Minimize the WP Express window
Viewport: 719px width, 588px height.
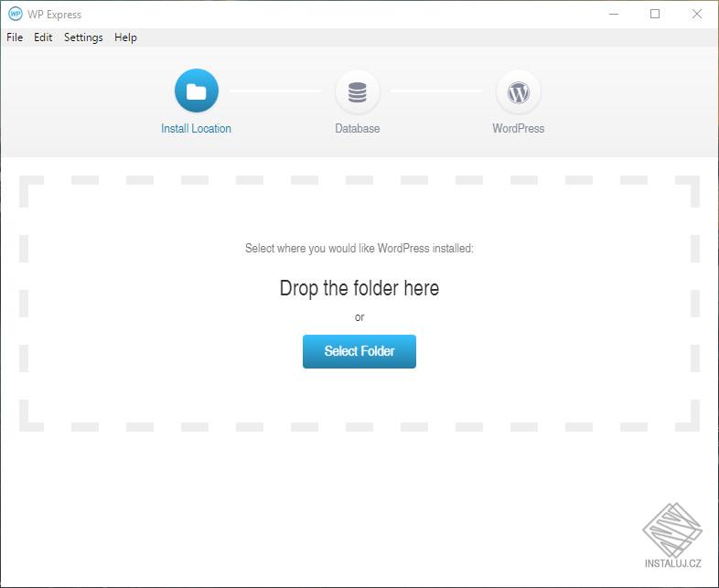pos(614,15)
